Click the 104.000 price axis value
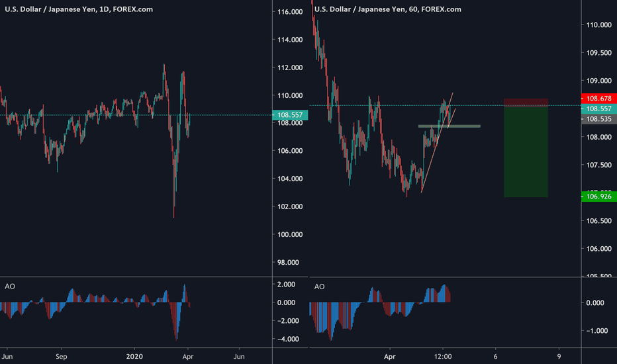This screenshot has width=617, height=364. [x=290, y=179]
